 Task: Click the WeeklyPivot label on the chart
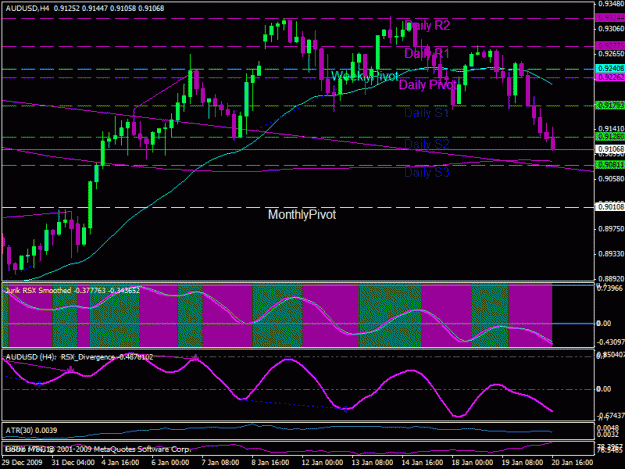point(364,76)
